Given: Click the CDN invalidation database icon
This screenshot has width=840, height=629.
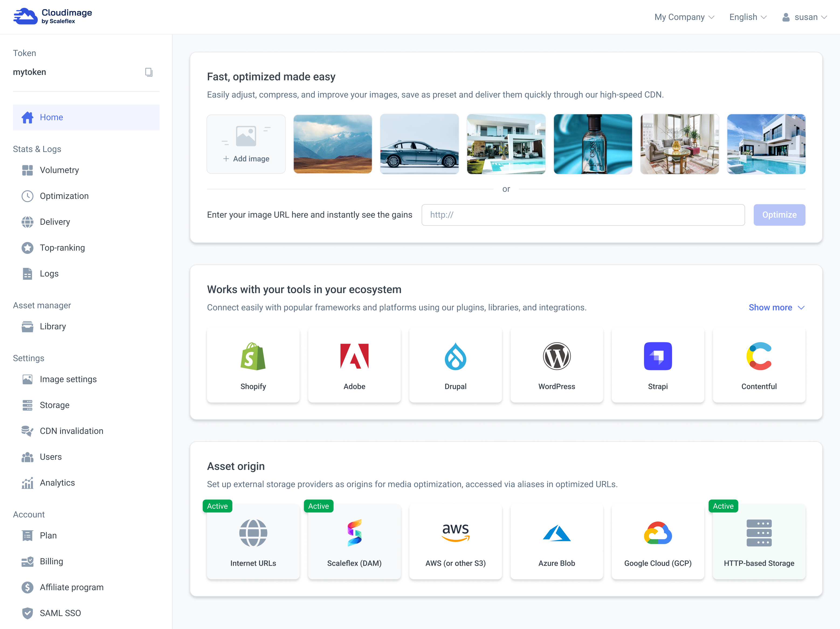Looking at the screenshot, I should 27,431.
